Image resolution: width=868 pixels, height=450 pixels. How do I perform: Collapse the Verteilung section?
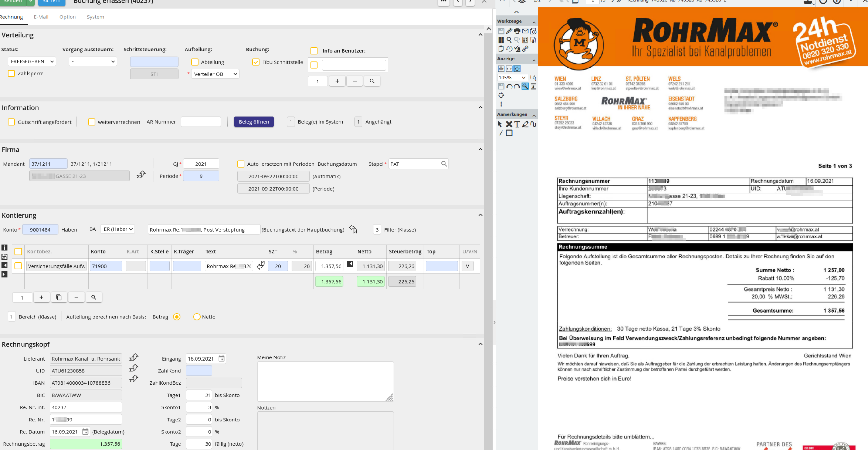click(480, 35)
